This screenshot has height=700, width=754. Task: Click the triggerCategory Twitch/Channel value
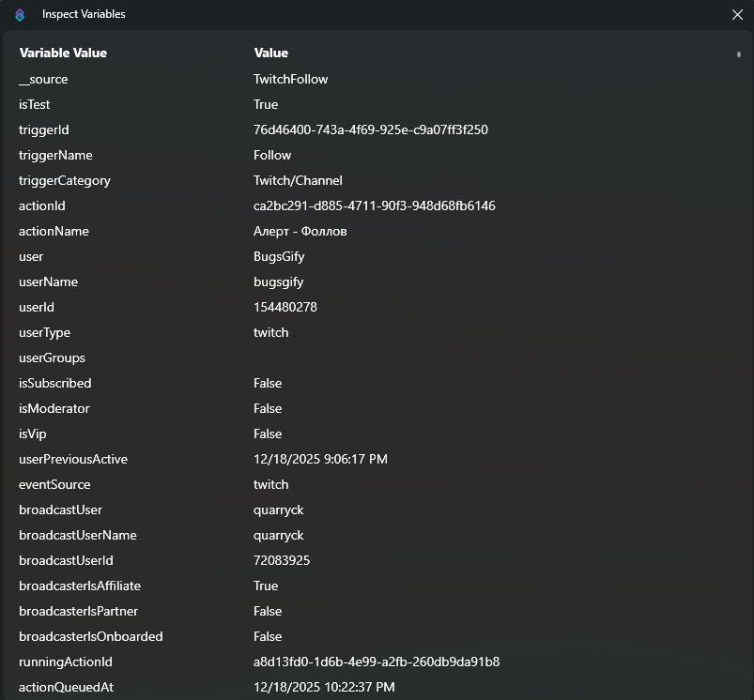pyautogui.click(x=298, y=181)
